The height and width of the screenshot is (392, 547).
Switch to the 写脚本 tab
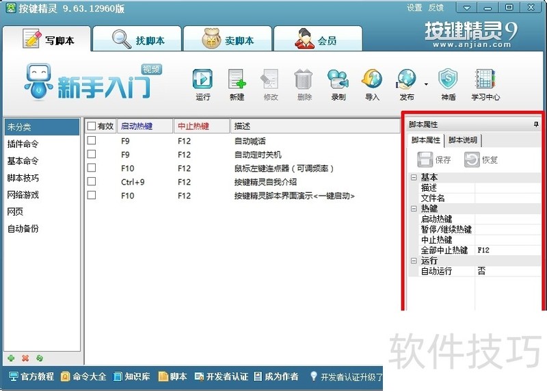[47, 39]
